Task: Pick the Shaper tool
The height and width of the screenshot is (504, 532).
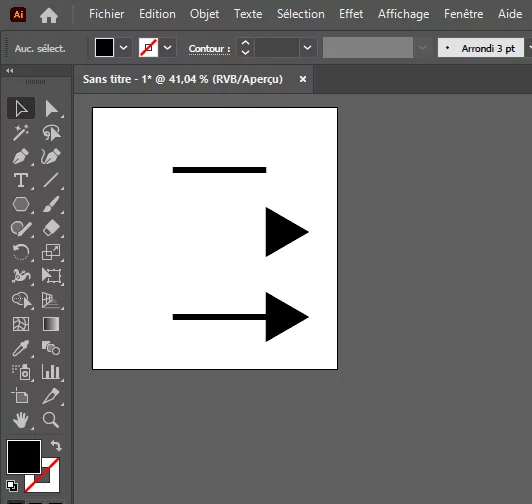Action: point(21,228)
